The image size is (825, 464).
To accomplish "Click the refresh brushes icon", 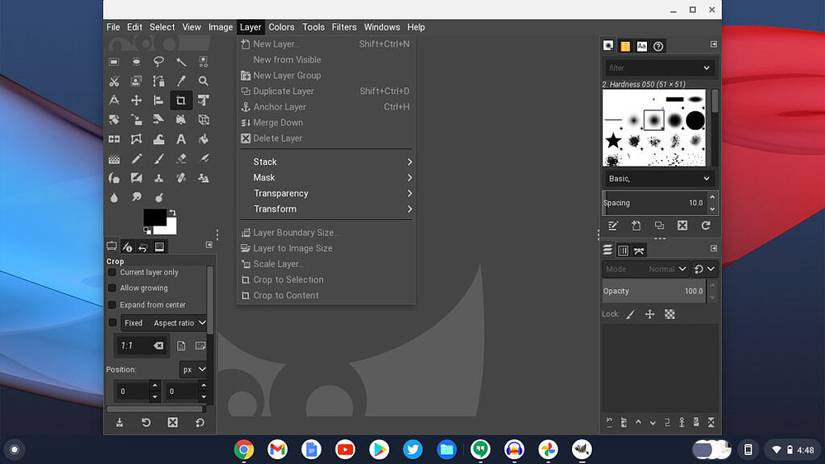I will 706,226.
